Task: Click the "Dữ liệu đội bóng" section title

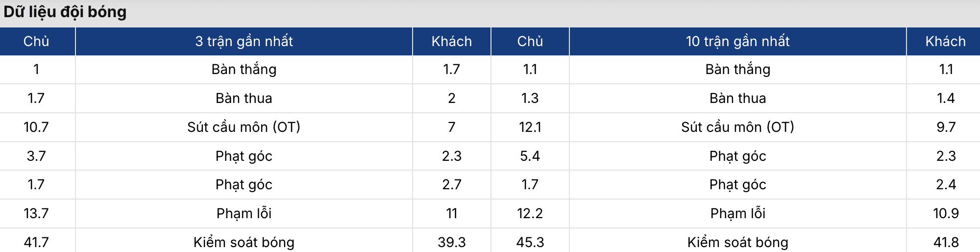Action: pos(65,12)
